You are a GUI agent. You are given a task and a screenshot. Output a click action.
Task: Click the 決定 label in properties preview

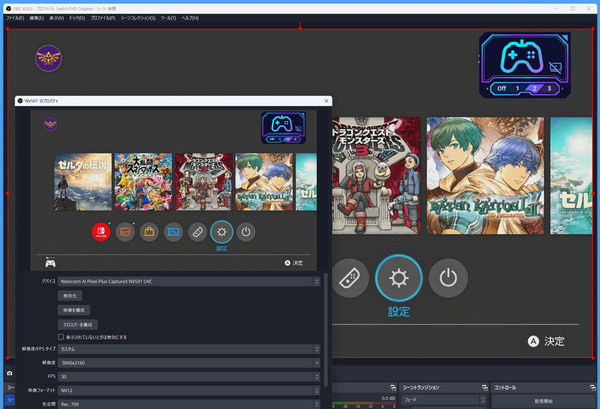point(298,263)
